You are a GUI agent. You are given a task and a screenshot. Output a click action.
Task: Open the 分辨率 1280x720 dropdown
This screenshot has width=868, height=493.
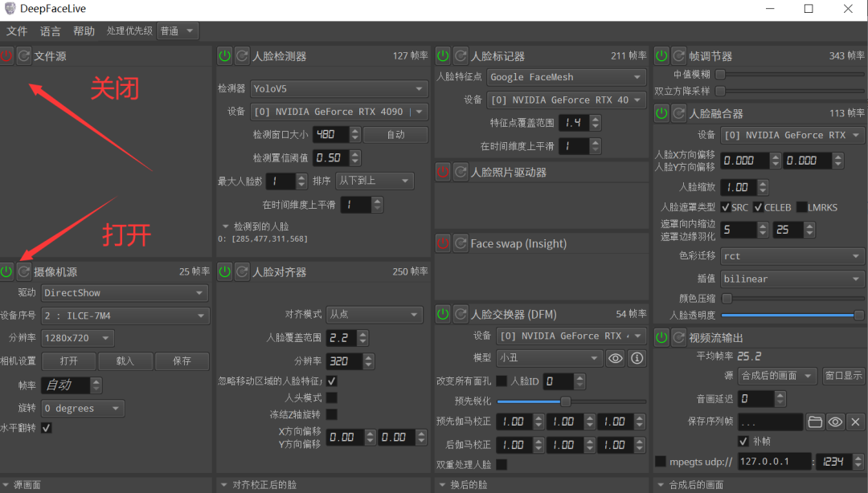[x=77, y=337]
